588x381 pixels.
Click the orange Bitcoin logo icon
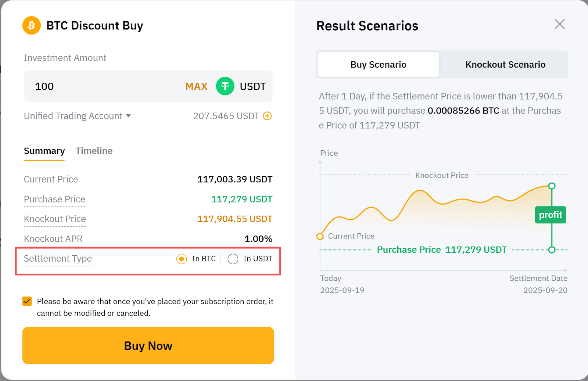pyautogui.click(x=32, y=25)
